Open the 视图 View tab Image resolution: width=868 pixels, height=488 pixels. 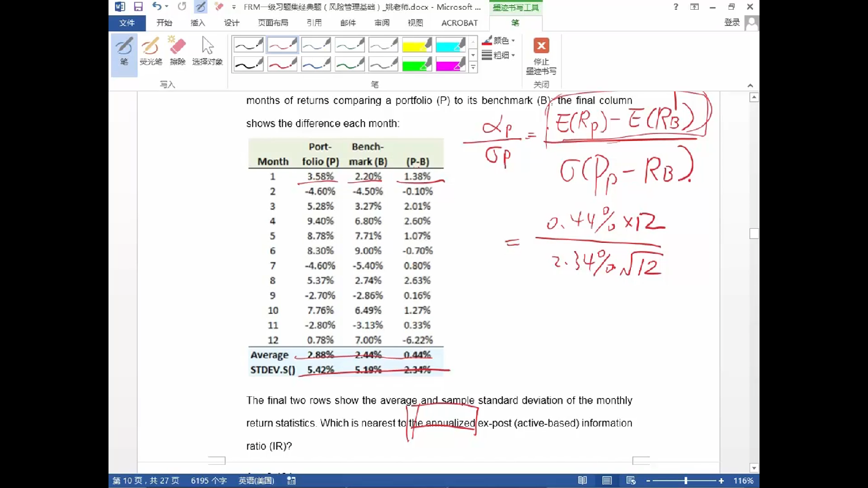coord(415,23)
